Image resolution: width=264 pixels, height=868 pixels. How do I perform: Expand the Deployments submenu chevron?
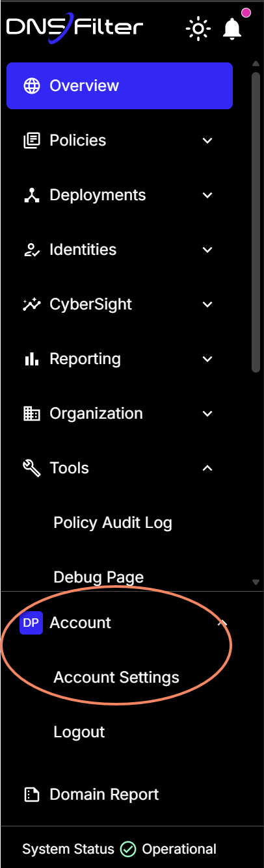coord(207,195)
